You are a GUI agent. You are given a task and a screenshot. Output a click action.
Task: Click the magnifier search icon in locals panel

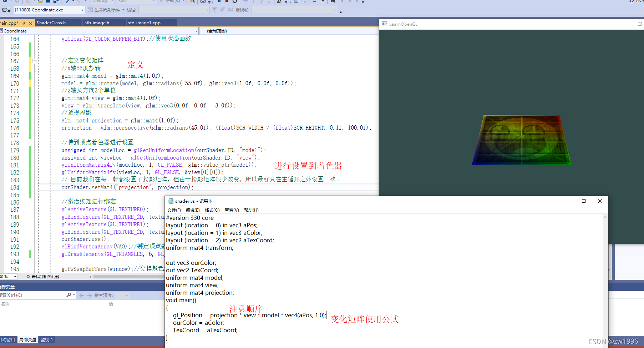click(x=69, y=295)
